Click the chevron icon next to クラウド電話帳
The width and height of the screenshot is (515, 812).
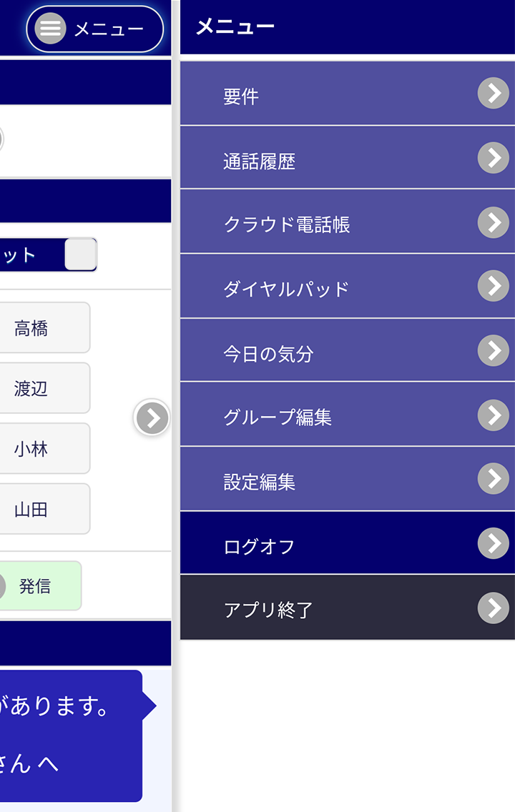(494, 223)
